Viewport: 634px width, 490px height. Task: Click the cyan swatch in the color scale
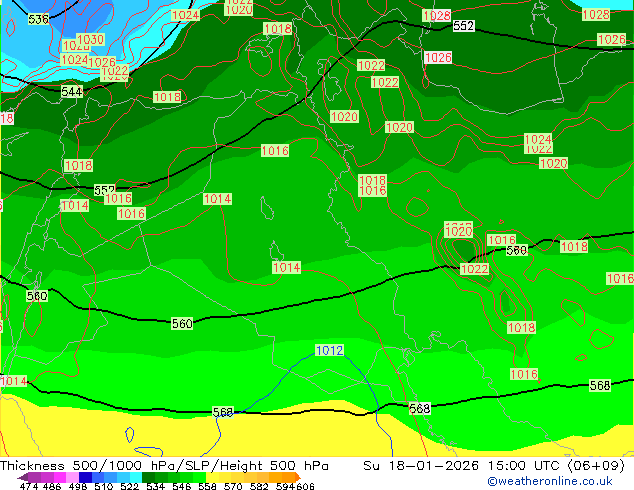(x=136, y=477)
